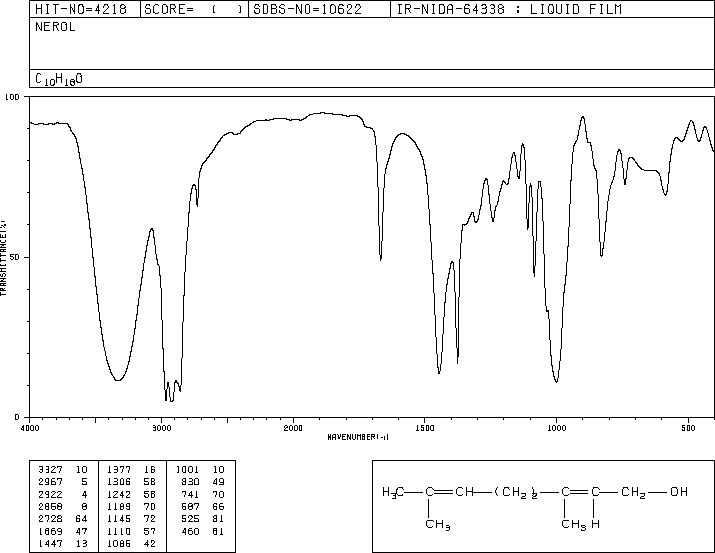Click the 1000 tick label on the wavenumber axis
Screen dimensions: 715x553
point(556,428)
